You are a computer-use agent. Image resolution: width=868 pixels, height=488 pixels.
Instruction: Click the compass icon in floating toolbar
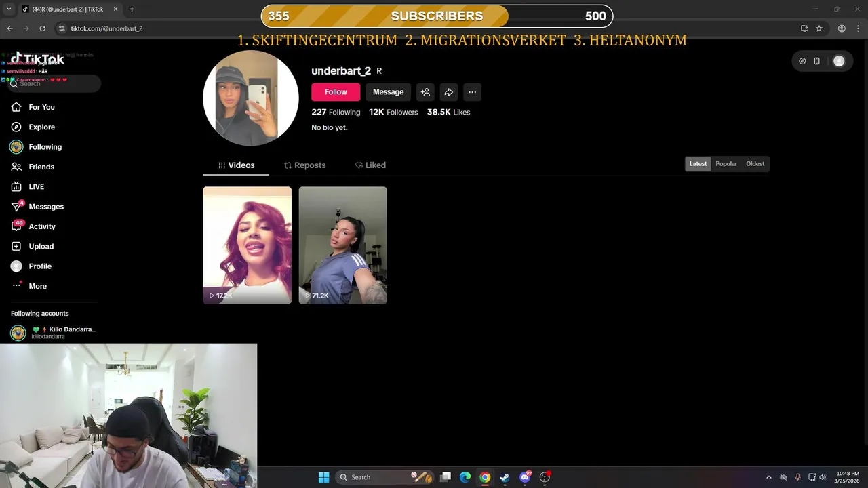tap(802, 61)
